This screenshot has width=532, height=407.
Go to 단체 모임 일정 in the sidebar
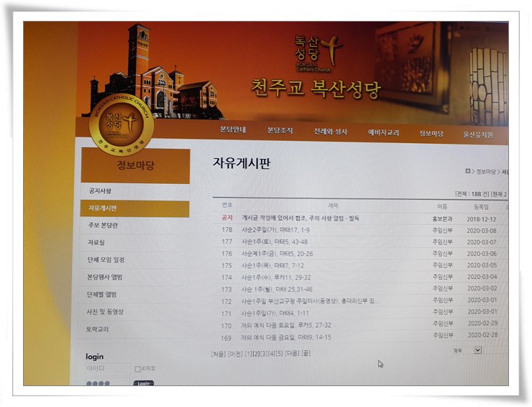tap(106, 260)
